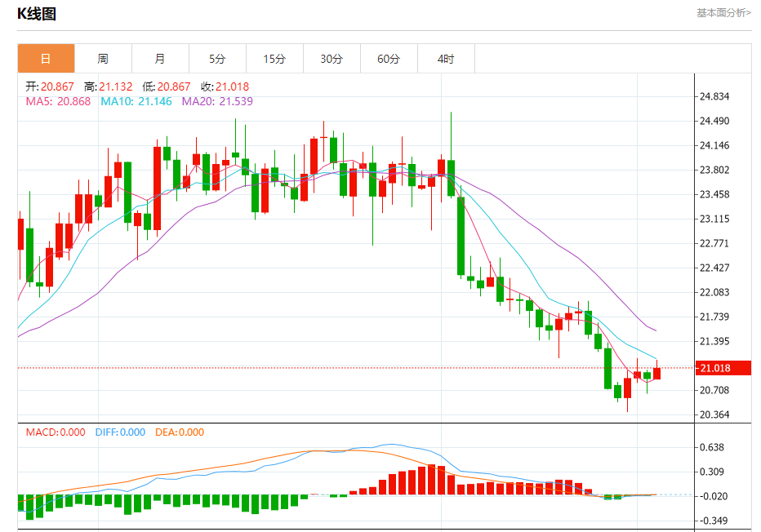The height and width of the screenshot is (532, 761).
Task: Click the 22.771 price axis label
Action: point(714,243)
